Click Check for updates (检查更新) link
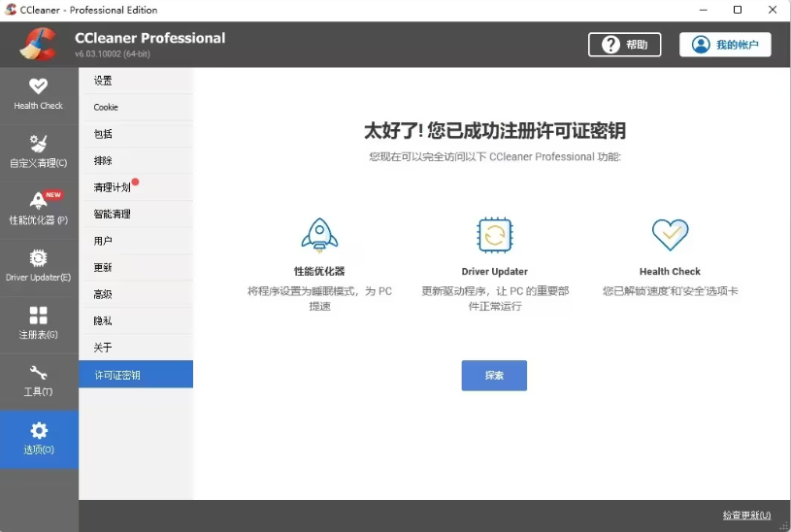This screenshot has height=532, width=791. (x=746, y=515)
